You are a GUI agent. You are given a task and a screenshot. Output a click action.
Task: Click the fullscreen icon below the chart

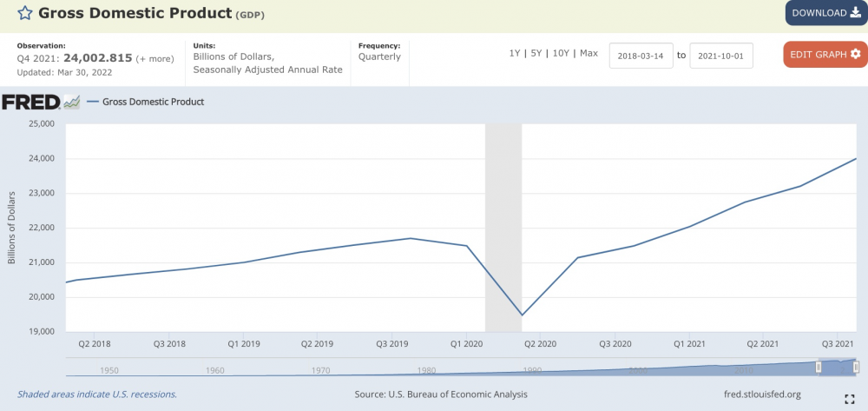[849, 399]
